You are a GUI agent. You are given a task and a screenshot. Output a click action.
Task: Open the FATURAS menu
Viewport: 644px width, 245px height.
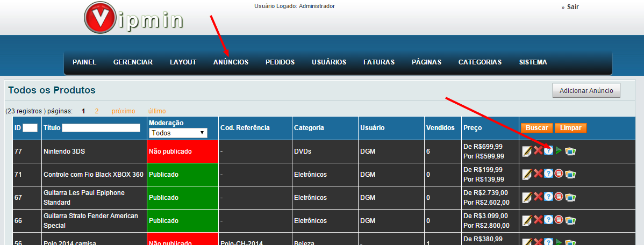tap(379, 62)
